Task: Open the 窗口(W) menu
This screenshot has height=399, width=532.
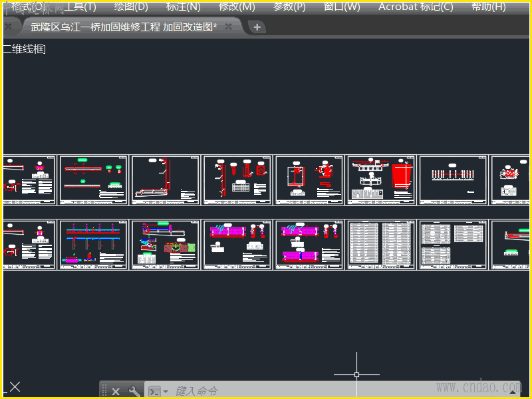Action: (342, 7)
